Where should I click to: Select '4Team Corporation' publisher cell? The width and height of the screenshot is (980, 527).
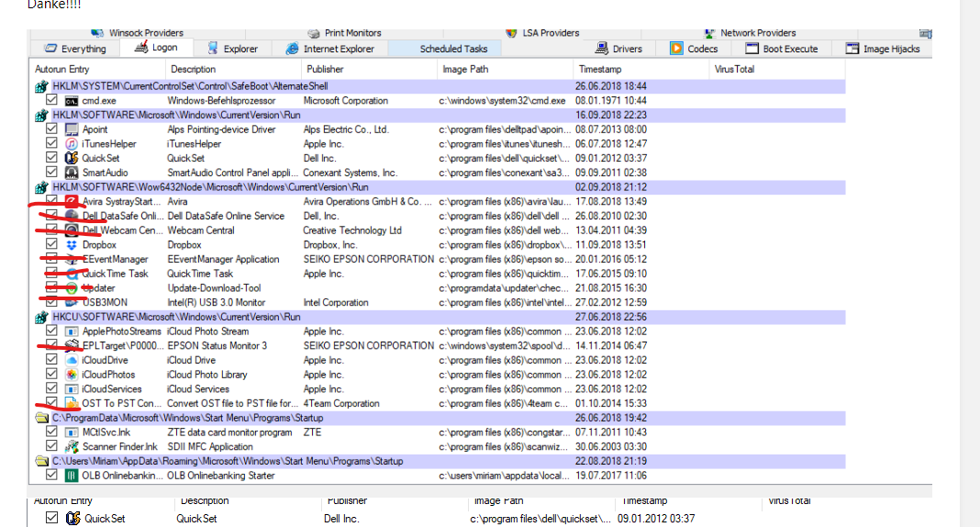pyautogui.click(x=341, y=404)
